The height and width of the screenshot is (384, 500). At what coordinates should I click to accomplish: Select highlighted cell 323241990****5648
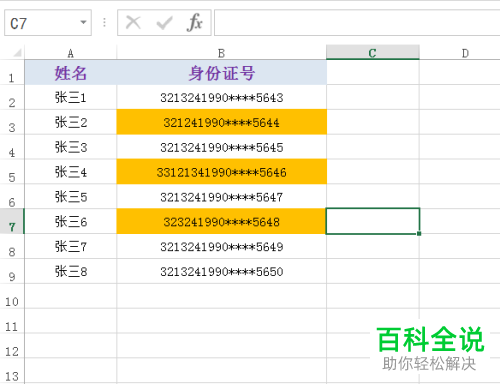click(222, 222)
